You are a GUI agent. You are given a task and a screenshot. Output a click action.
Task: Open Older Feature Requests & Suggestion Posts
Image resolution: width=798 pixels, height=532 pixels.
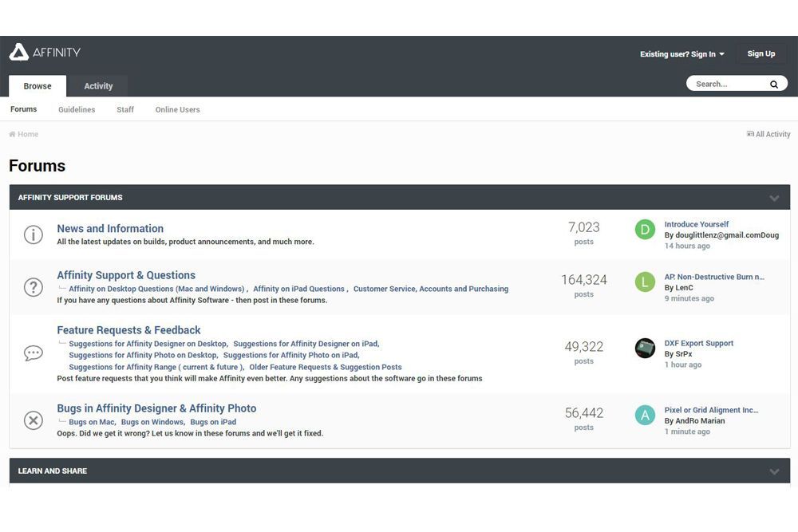(x=326, y=367)
